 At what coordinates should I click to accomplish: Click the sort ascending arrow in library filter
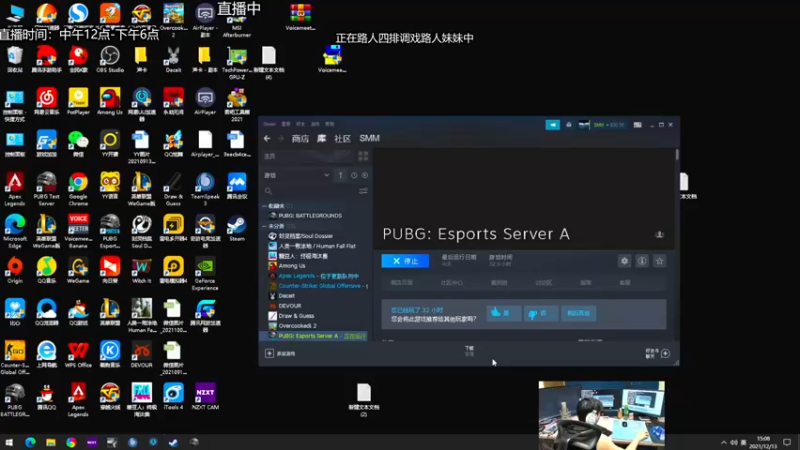click(340, 175)
